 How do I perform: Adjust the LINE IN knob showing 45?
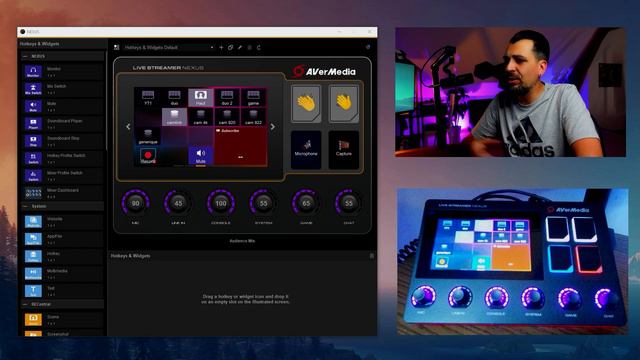178,203
